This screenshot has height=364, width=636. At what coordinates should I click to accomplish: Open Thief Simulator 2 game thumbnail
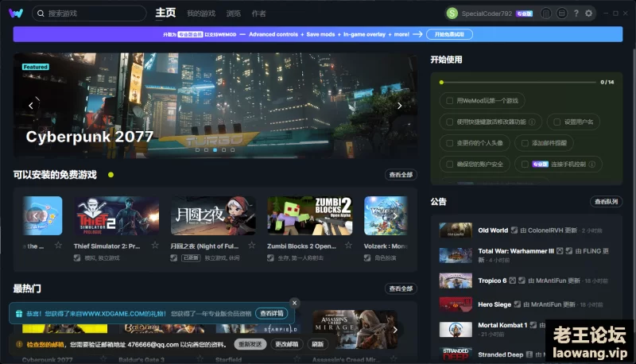tap(116, 215)
